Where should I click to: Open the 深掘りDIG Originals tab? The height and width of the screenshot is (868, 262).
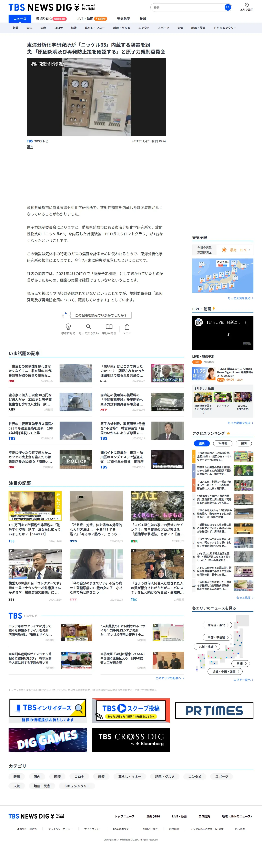pyautogui.click(x=51, y=19)
